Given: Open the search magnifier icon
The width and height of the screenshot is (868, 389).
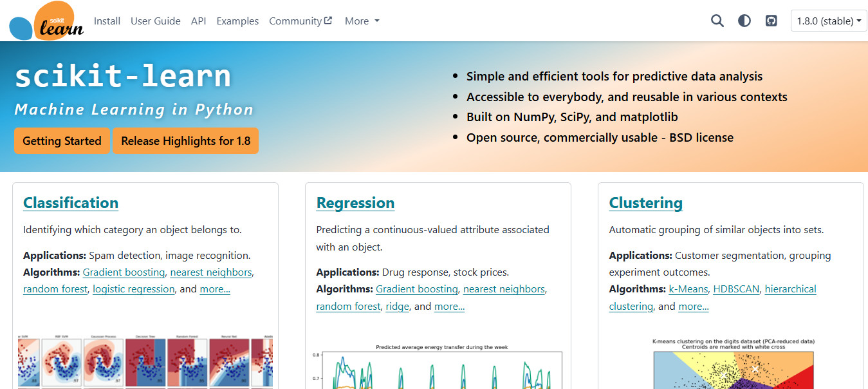Looking at the screenshot, I should point(717,21).
